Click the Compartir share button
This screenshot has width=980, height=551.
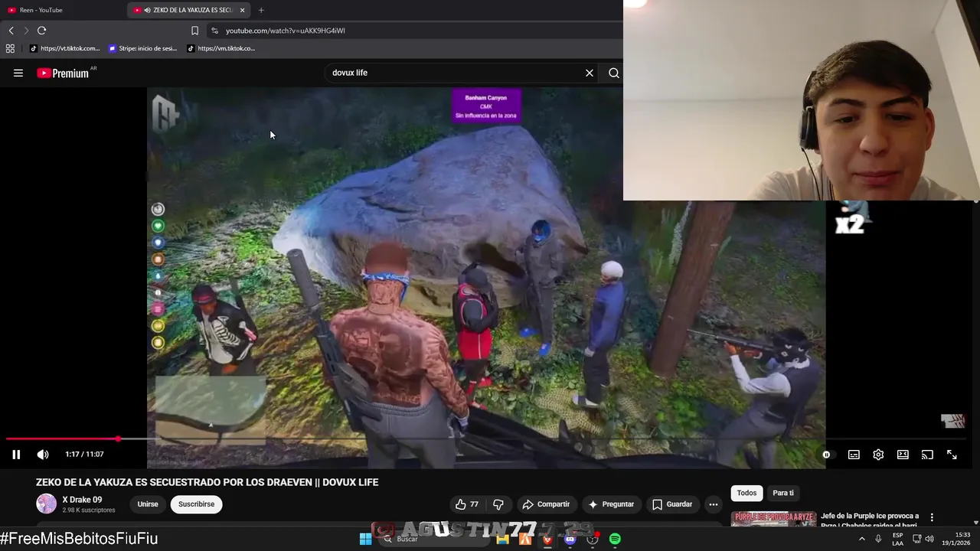coord(546,504)
